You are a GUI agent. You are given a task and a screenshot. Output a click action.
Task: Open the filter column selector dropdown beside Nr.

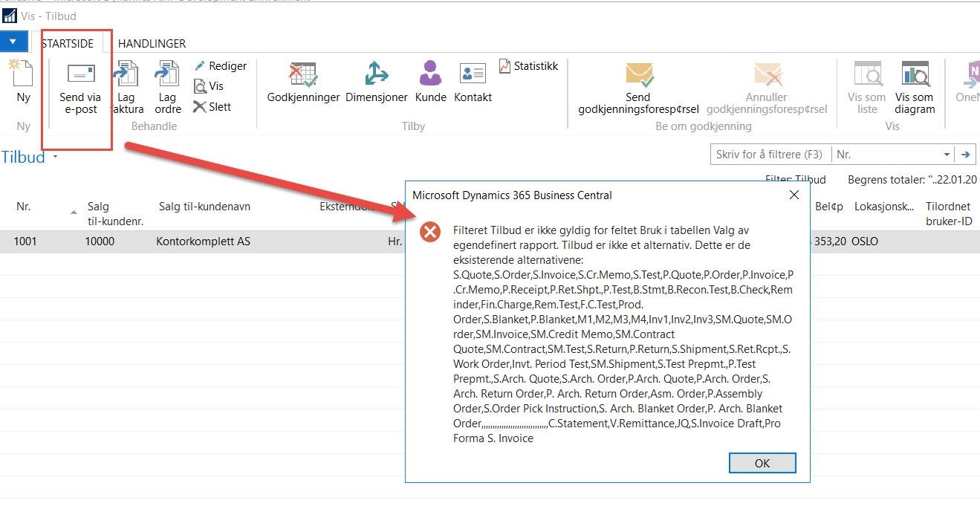coord(948,154)
